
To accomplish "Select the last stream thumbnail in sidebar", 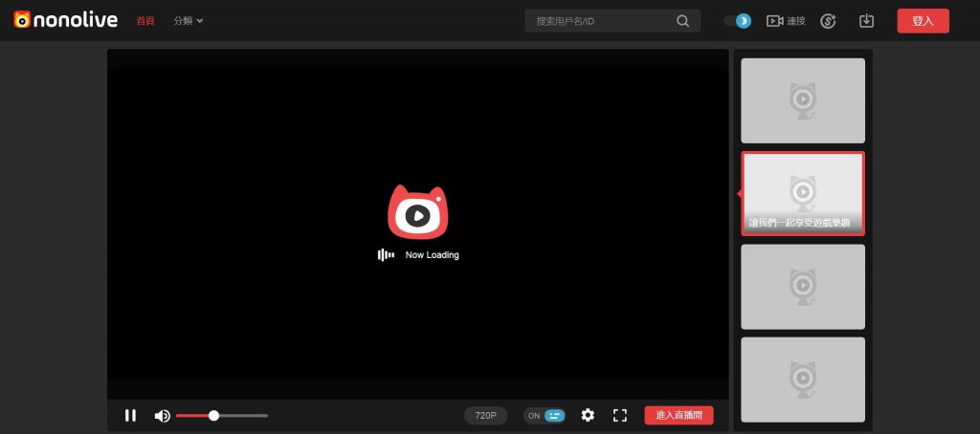I will 803,380.
